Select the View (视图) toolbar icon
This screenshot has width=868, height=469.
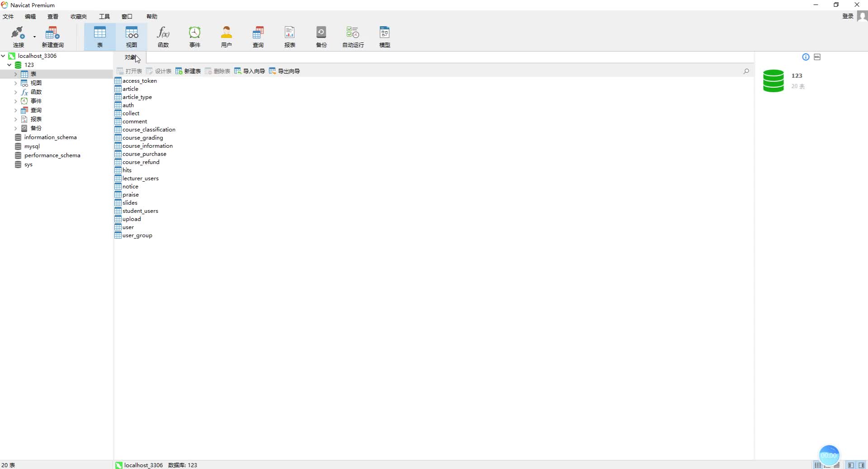tap(132, 37)
